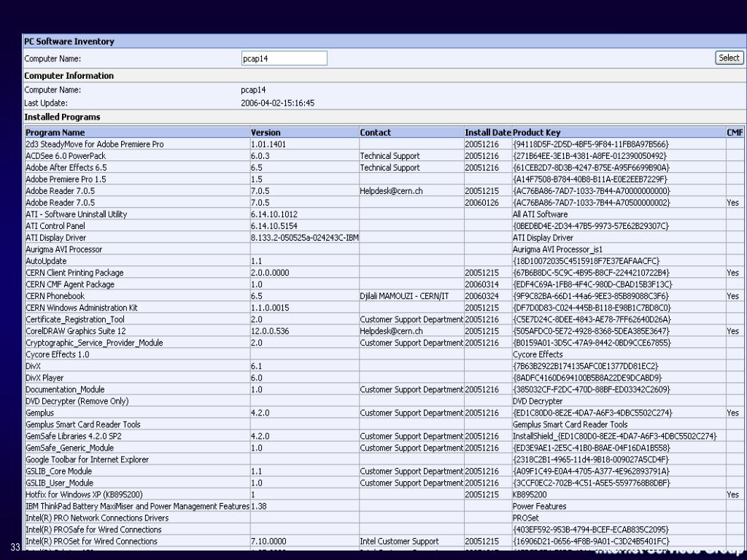The width and height of the screenshot is (747, 560).
Task: Select the Adobe Premiere Pro 1.5 entry
Action: pos(66,179)
